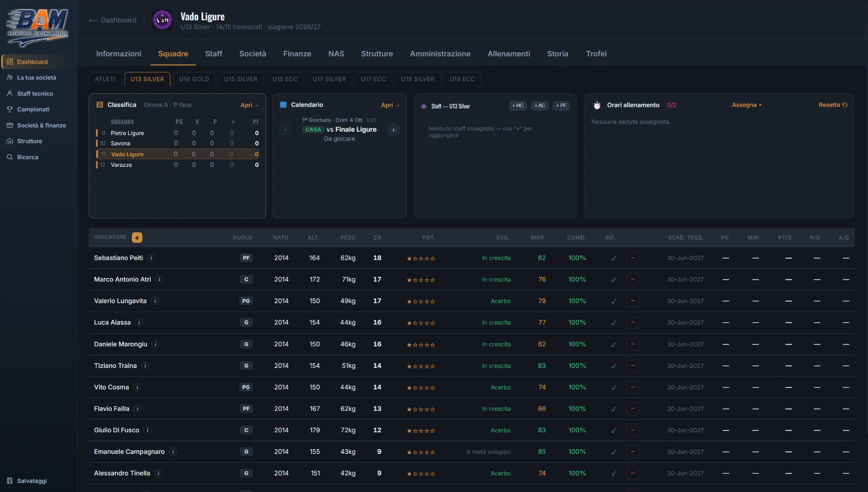Open Ricerca search icon in sidebar
This screenshot has width=868, height=492.
coord(10,157)
